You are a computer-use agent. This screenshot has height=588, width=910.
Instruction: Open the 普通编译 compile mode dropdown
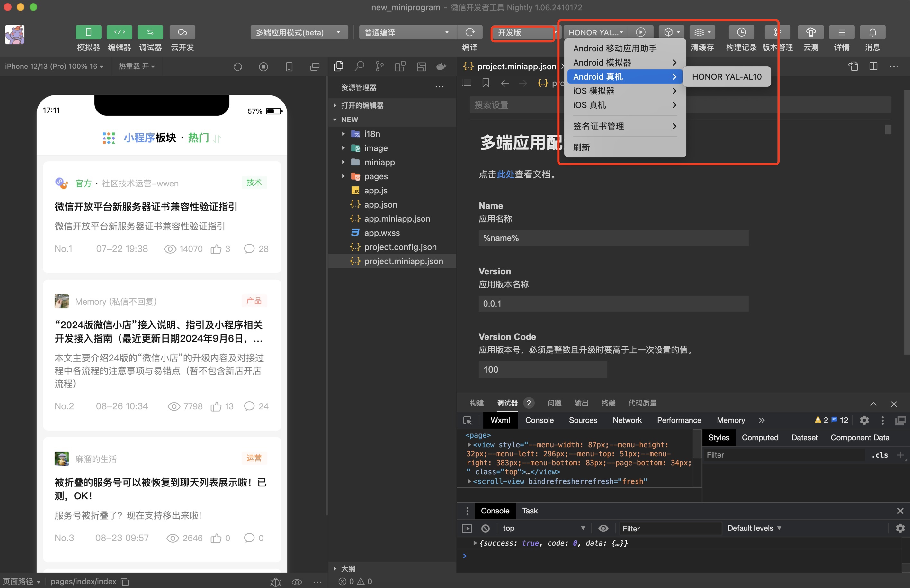(x=407, y=32)
